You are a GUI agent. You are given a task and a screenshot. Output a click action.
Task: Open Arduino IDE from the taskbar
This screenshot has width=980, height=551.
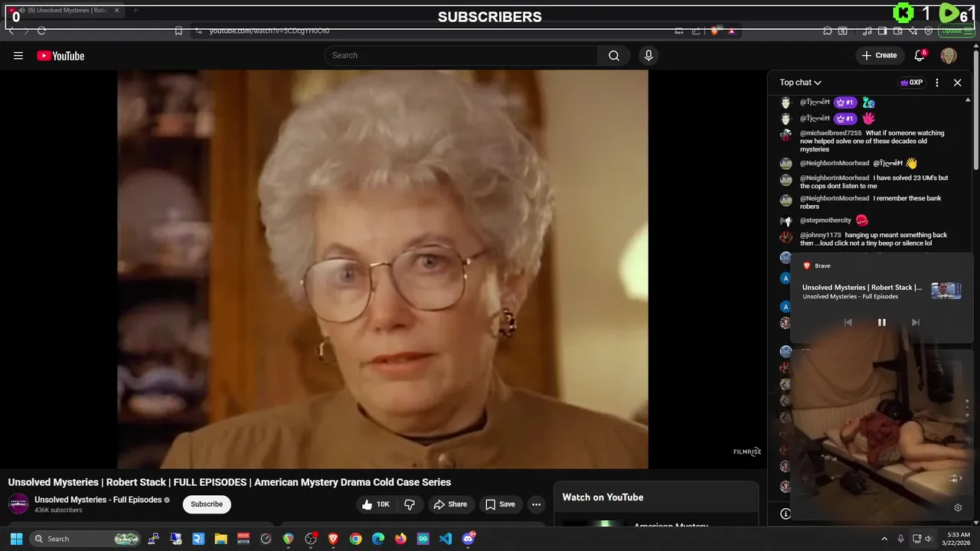423,539
